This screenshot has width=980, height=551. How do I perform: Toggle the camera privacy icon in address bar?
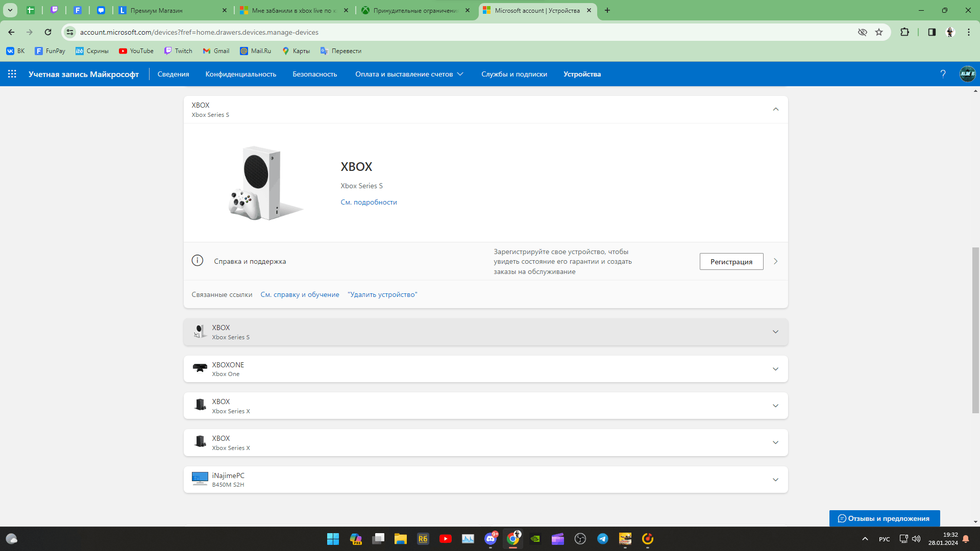tap(863, 32)
